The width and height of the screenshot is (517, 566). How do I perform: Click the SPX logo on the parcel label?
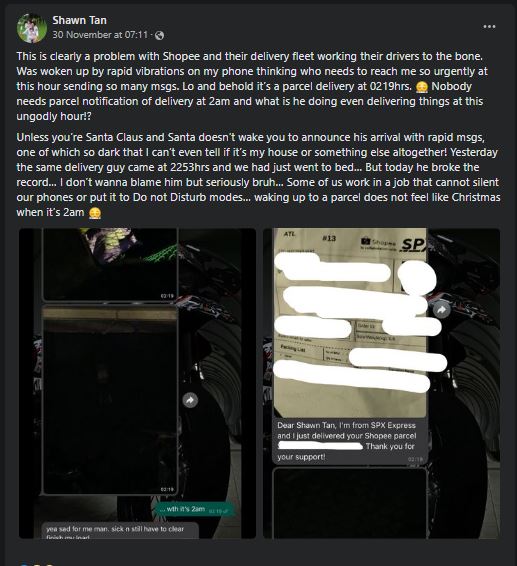click(414, 245)
